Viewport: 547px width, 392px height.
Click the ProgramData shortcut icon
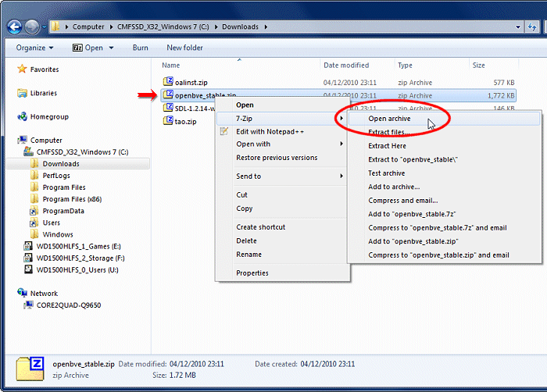click(34, 211)
